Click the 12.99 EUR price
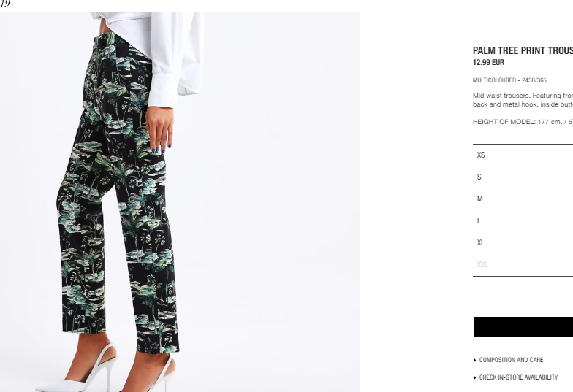573x392 pixels. click(x=488, y=63)
